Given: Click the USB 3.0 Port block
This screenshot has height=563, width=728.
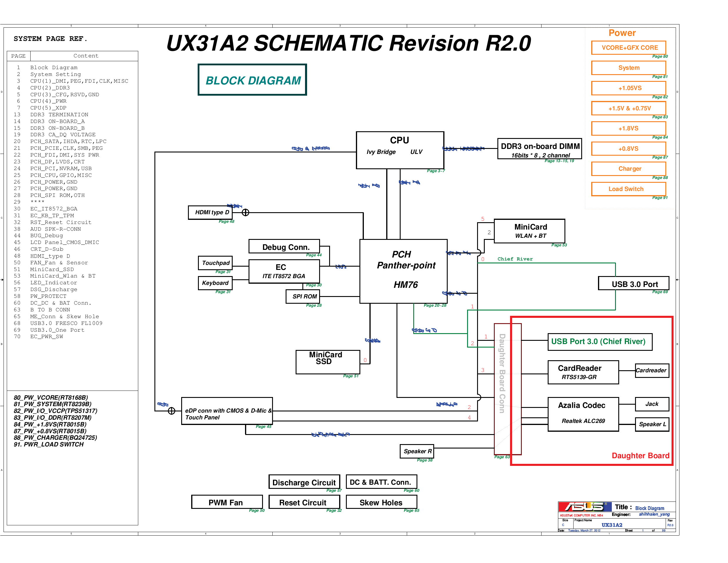Looking at the screenshot, I should (x=634, y=283).
